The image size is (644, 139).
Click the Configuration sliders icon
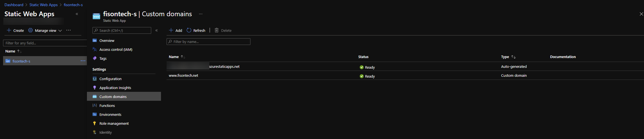point(94,79)
